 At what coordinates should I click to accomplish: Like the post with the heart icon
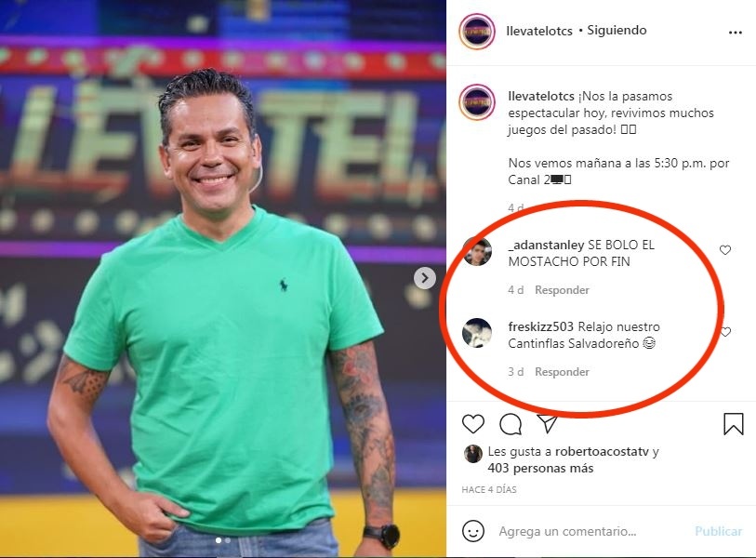473,424
